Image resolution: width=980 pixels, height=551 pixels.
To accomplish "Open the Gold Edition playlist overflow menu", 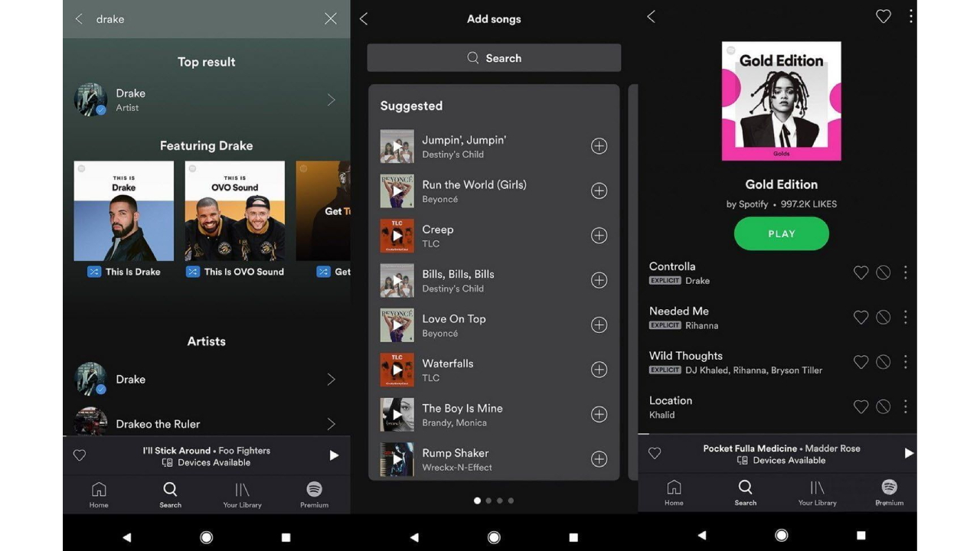I will [910, 16].
